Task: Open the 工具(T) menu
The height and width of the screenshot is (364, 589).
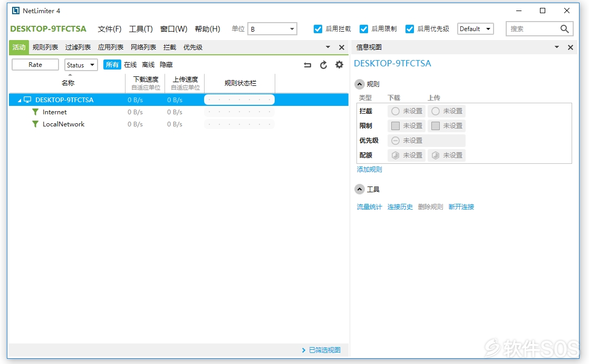Action: 141,29
